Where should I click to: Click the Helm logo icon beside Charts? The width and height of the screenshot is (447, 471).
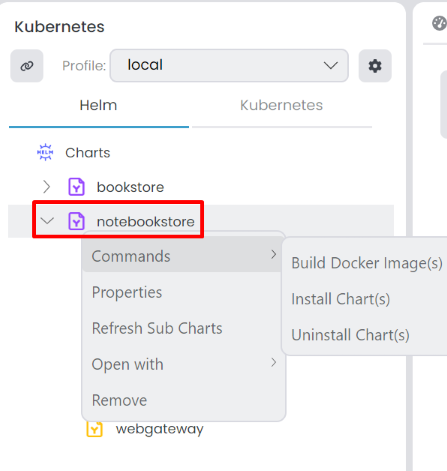pyautogui.click(x=45, y=152)
